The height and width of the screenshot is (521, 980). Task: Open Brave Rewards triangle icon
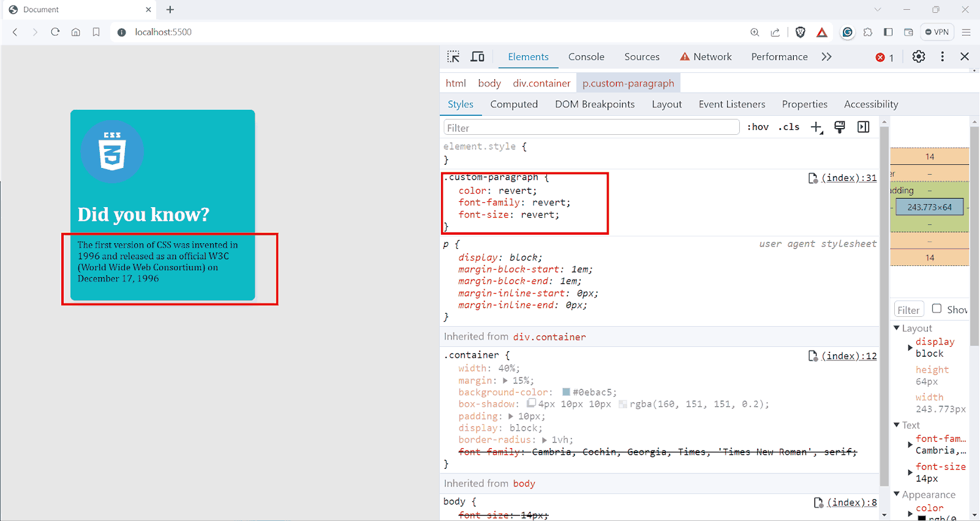pos(822,32)
